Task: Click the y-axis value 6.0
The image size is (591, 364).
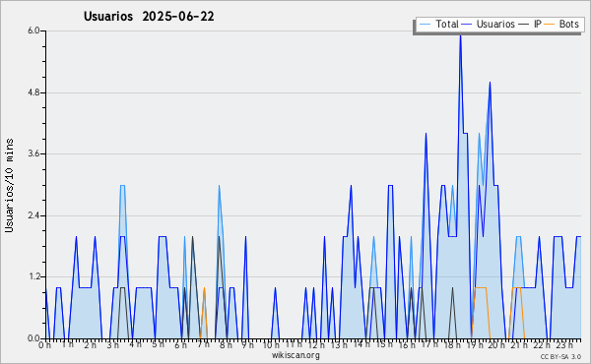Action: click(33, 30)
